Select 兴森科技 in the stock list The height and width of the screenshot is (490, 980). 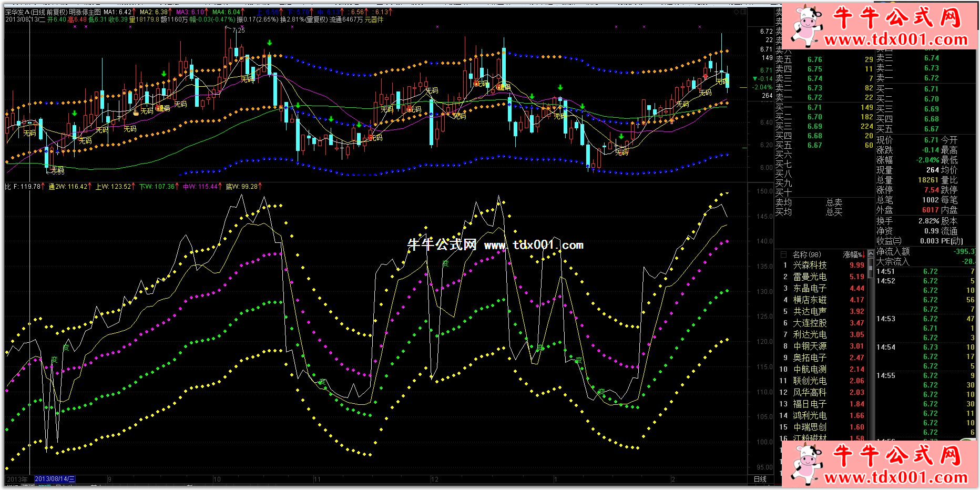[810, 266]
